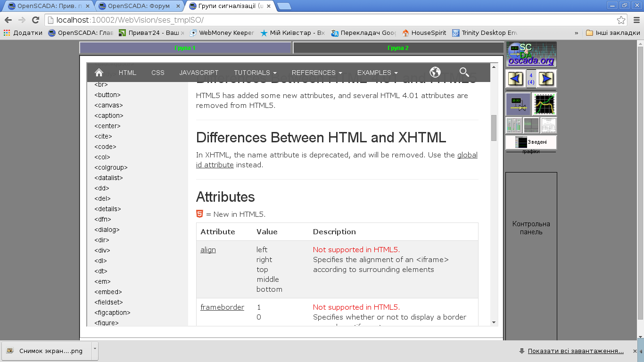644x362 pixels.
Task: Click the search magnifier in navbar
Action: [x=464, y=72]
